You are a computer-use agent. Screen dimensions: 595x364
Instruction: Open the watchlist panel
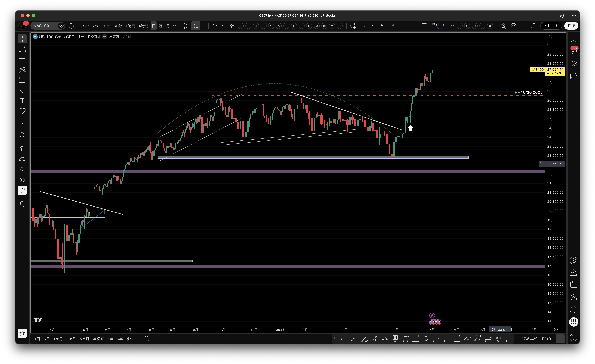[x=574, y=39]
